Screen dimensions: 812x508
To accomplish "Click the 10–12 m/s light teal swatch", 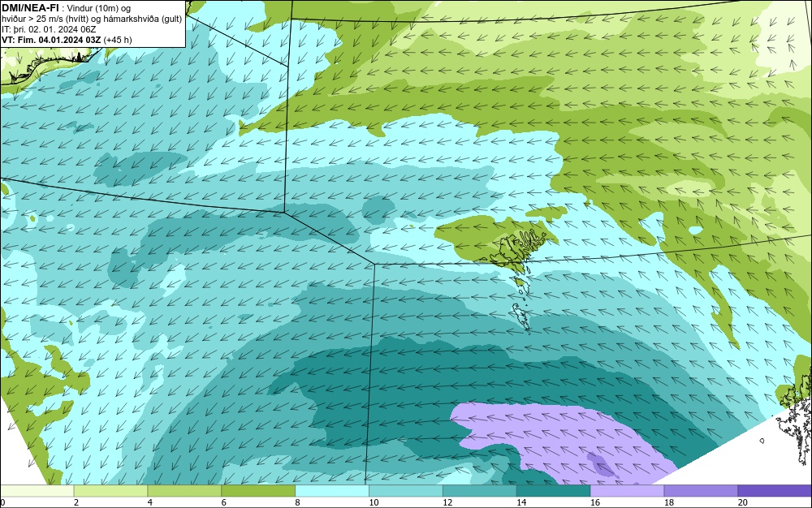I will [x=406, y=491].
